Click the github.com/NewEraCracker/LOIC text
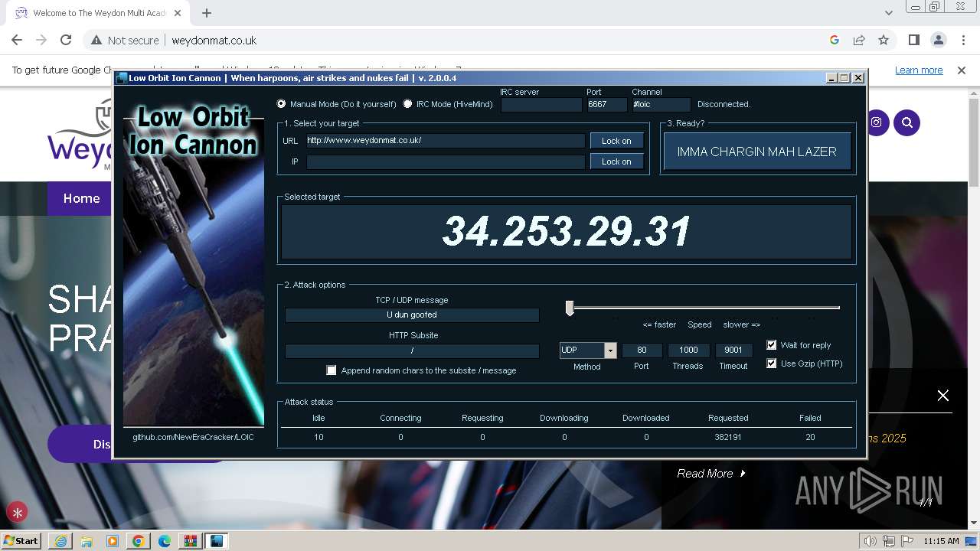This screenshot has width=980, height=551. 193,437
